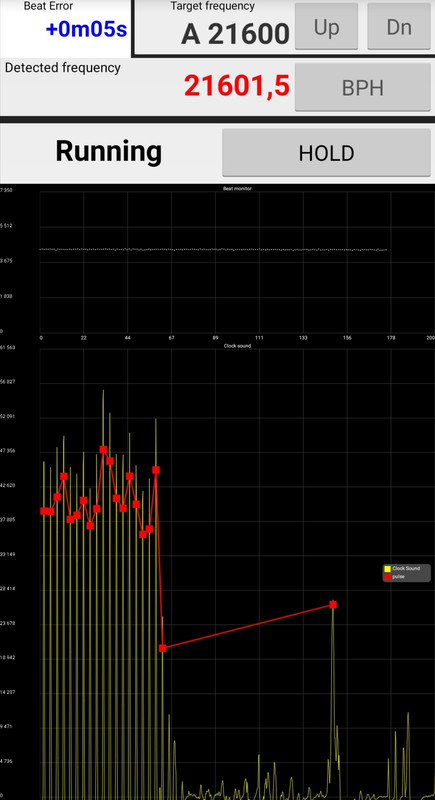
Task: Click the Clock sound chart title
Action: pos(237,346)
